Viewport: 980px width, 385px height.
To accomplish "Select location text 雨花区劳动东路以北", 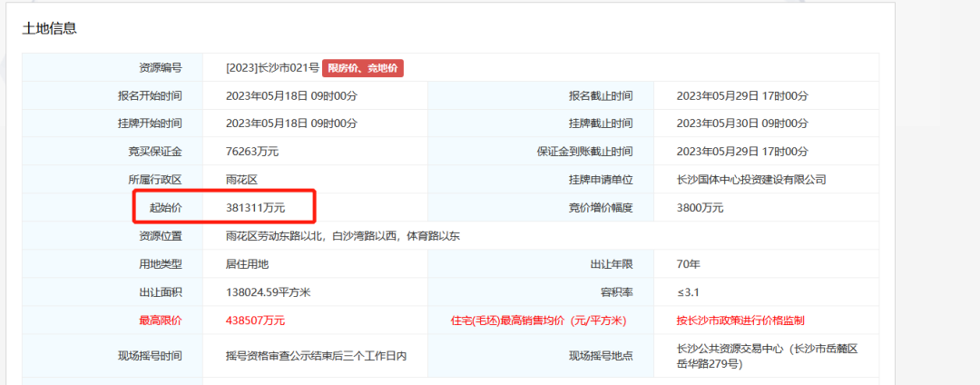I will (x=274, y=236).
